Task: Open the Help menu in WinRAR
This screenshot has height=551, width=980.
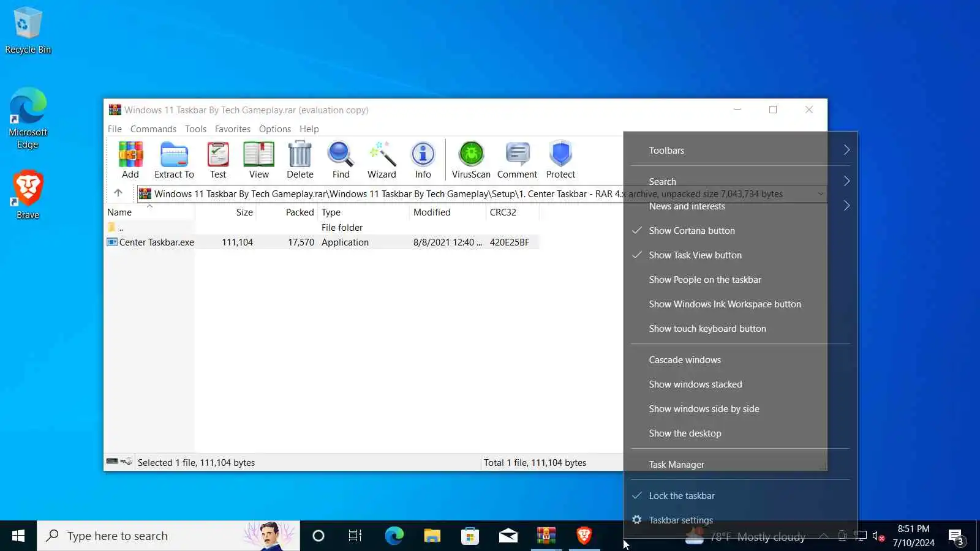Action: pyautogui.click(x=309, y=129)
